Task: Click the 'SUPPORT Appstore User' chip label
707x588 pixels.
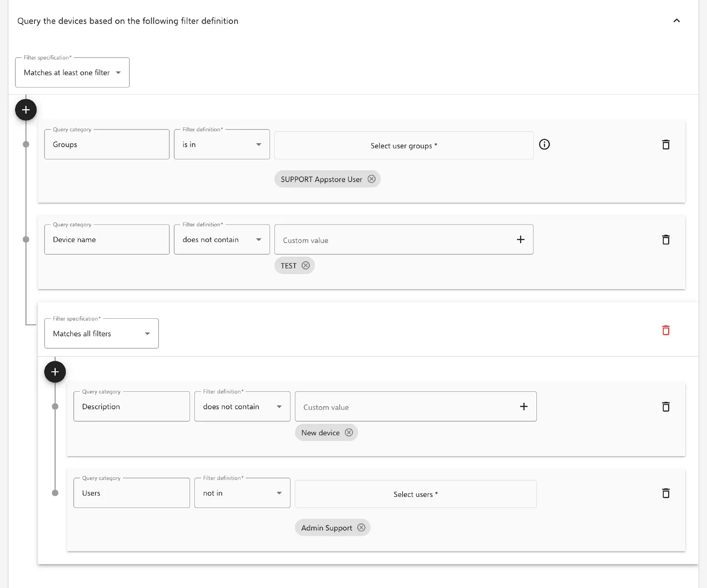Action: (321, 179)
